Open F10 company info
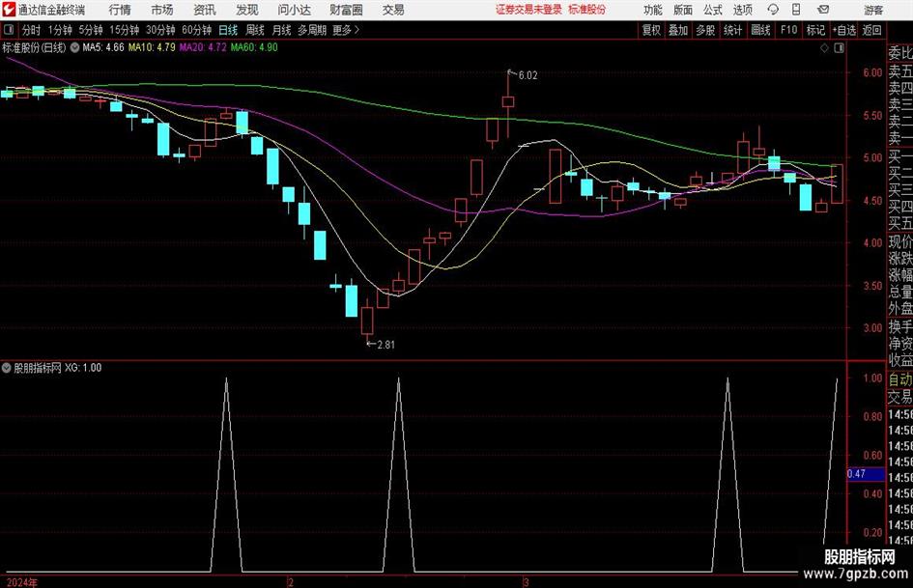 [x=788, y=30]
